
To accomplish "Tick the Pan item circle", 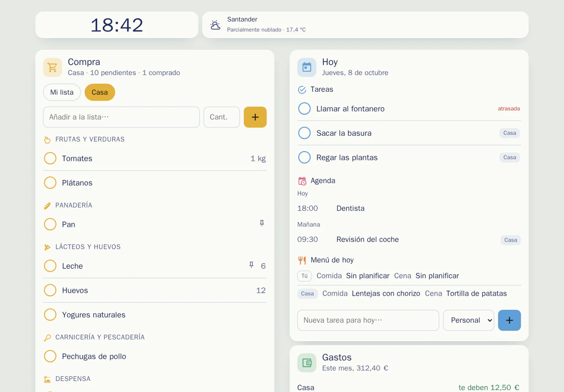I will coord(50,224).
